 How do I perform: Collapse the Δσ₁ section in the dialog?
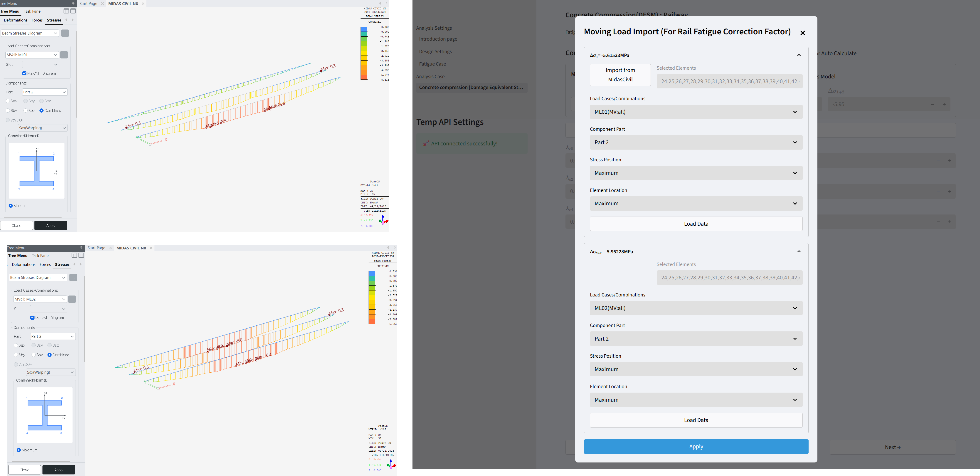point(799,55)
